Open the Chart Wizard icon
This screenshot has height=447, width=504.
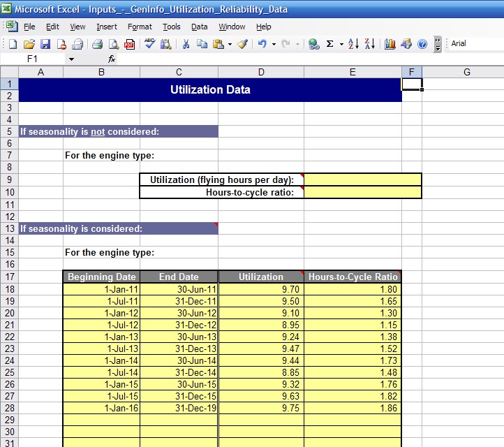coord(390,44)
